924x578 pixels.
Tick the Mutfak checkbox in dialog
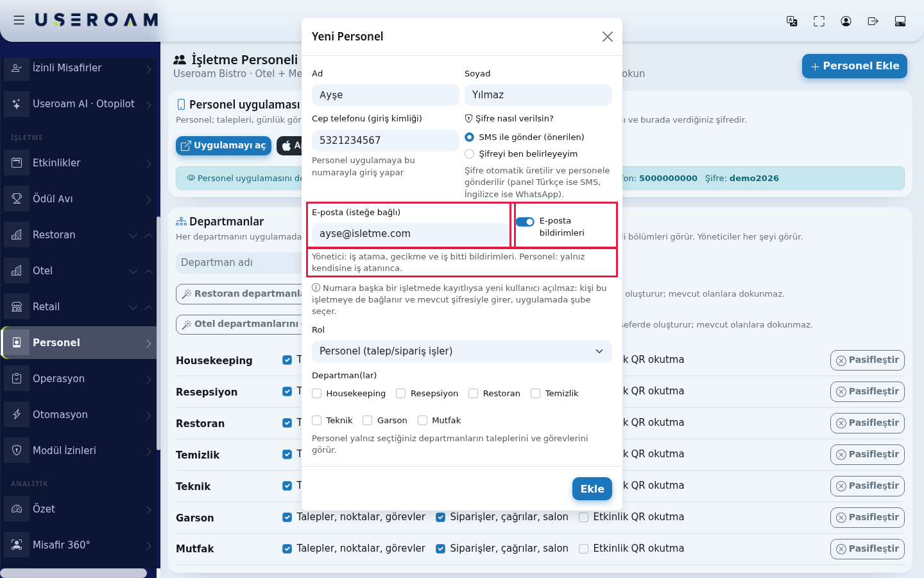coord(423,420)
